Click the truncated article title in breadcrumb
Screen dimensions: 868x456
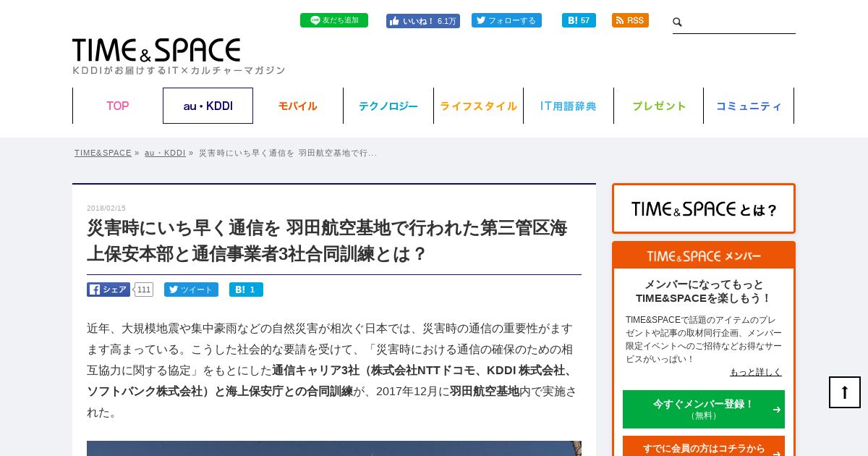tap(288, 153)
